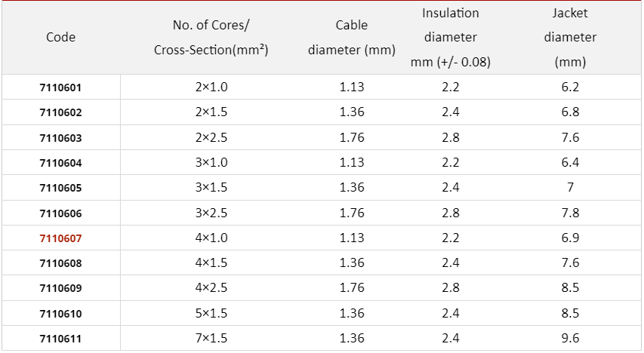The image size is (644, 353).
Task: Click the Code column header
Action: point(60,37)
